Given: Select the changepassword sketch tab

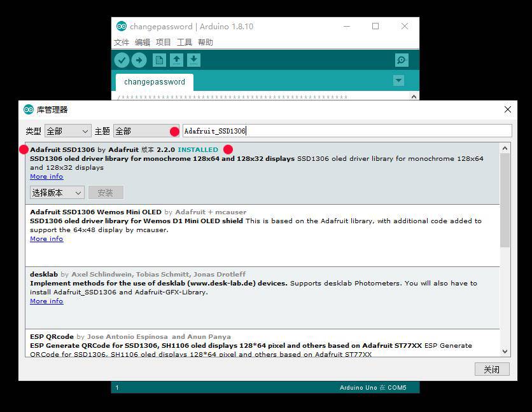Looking at the screenshot, I should coord(155,82).
